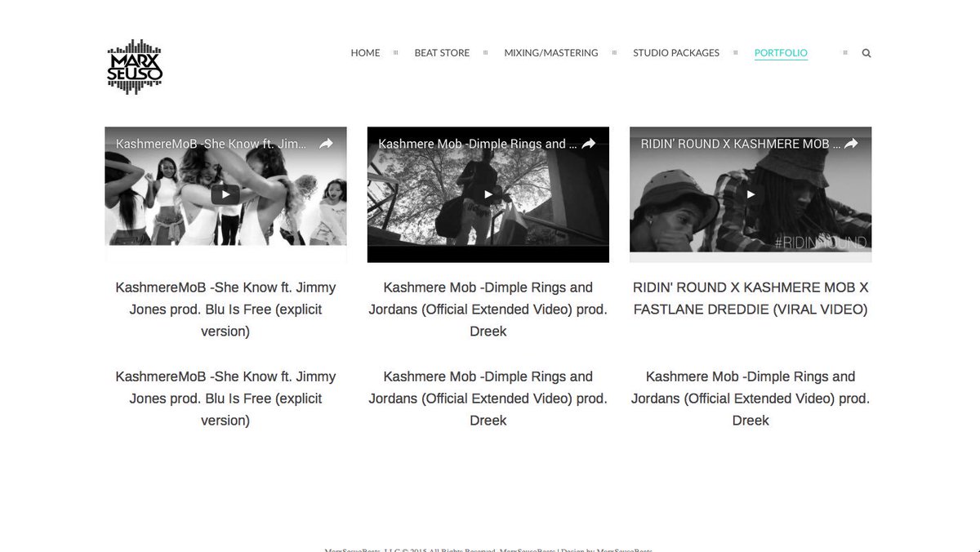The width and height of the screenshot is (980, 552).
Task: Open the search magnifier icon
Action: click(866, 53)
